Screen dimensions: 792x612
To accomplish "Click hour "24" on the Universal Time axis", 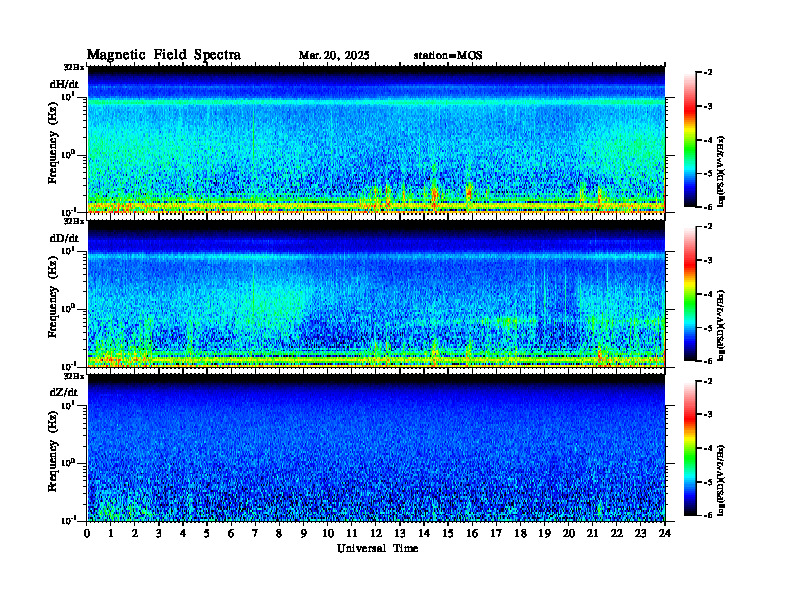I will point(665,534).
